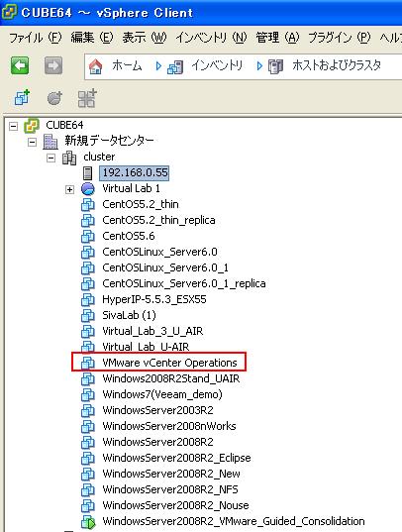Screen dimensions: 402x532
Task: Select the WindowsServer2008R2 VM
Action: 157,443
